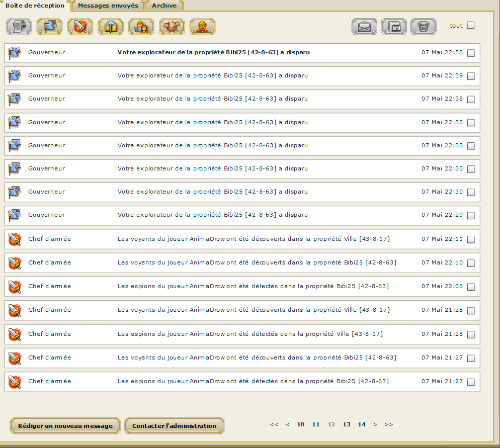The width and height of the screenshot is (500, 448).
Task: Click Contacter l'administration button
Action: [x=174, y=426]
